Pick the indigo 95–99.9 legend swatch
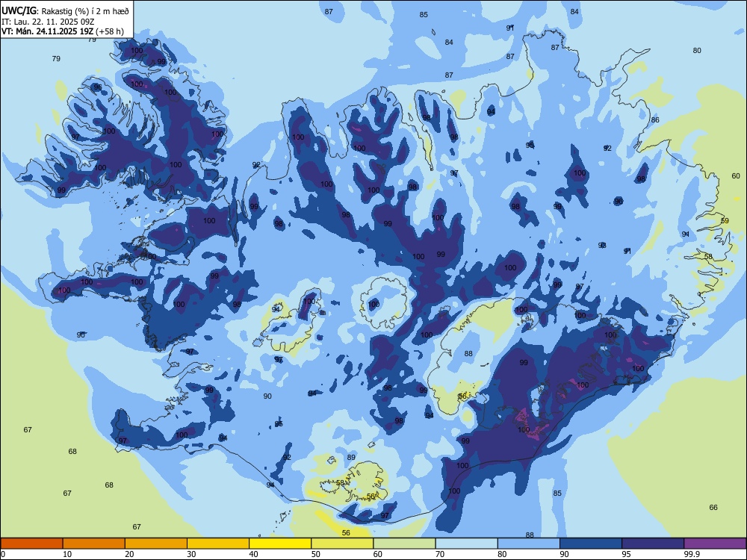The image size is (747, 560). (653, 544)
